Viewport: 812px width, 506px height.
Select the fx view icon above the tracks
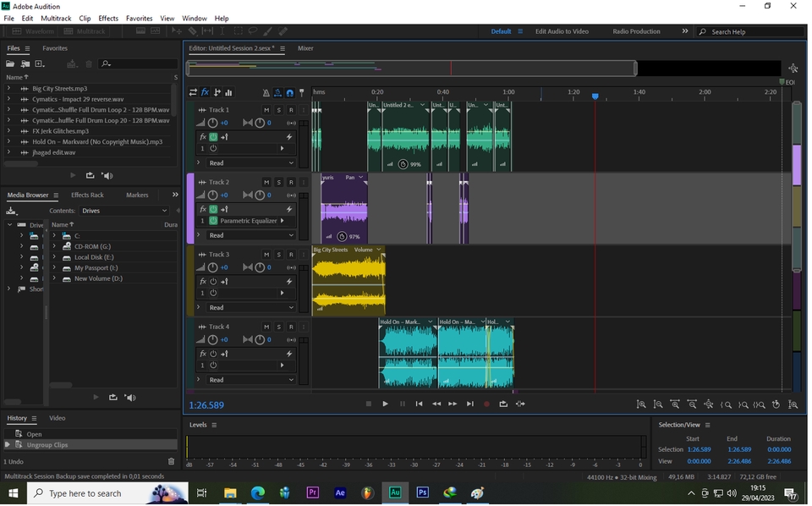point(205,92)
